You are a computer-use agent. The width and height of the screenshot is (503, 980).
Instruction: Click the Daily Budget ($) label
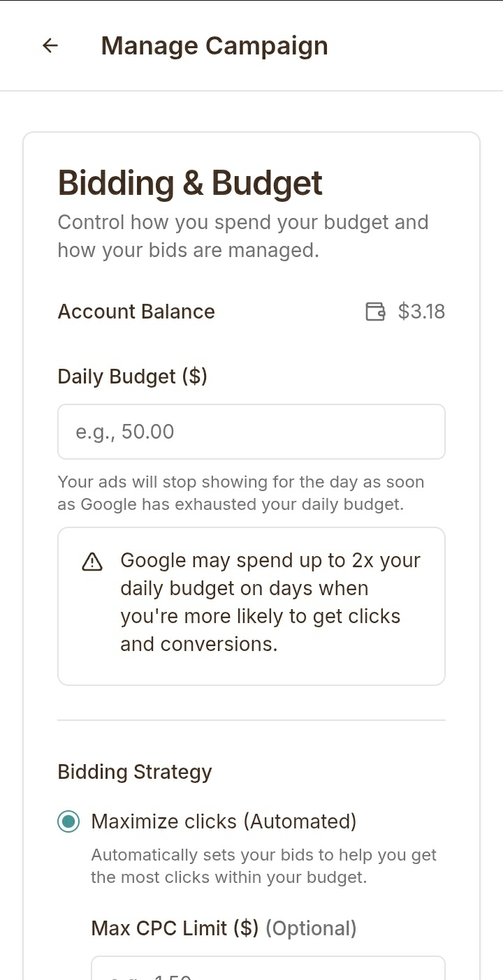[x=132, y=376]
